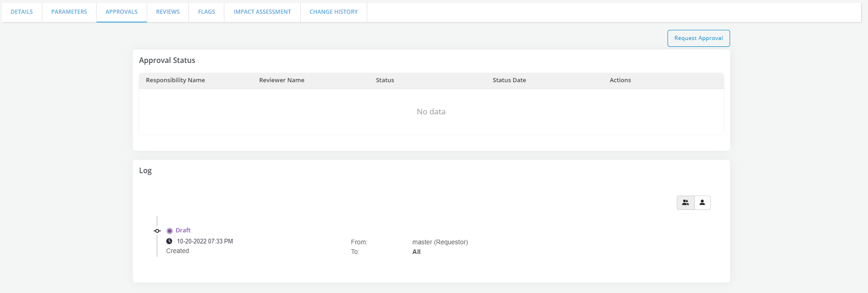The height and width of the screenshot is (293, 868).
Task: Click the Actions column header
Action: coord(620,80)
